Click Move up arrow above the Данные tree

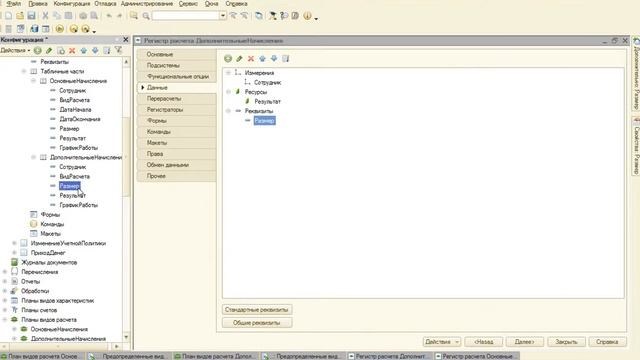(x=262, y=58)
